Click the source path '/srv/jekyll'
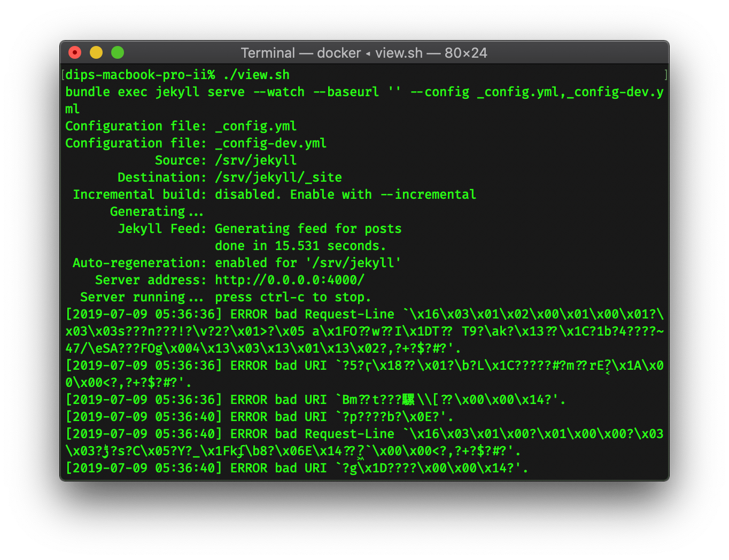Viewport: 729px width, 560px height. click(255, 160)
